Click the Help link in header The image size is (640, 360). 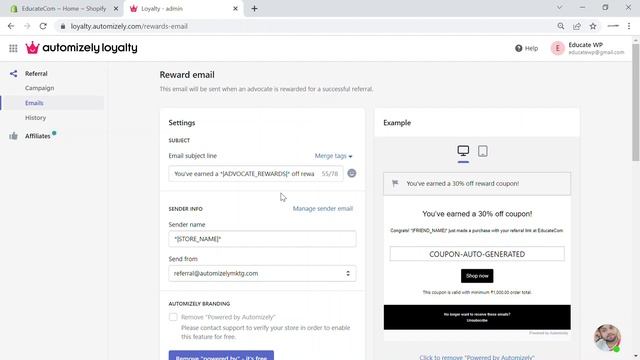pyautogui.click(x=531, y=48)
